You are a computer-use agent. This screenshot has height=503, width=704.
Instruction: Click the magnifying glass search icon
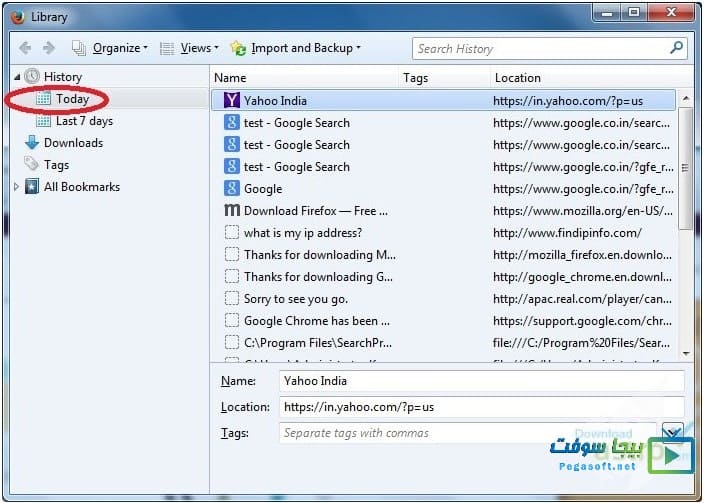point(677,48)
